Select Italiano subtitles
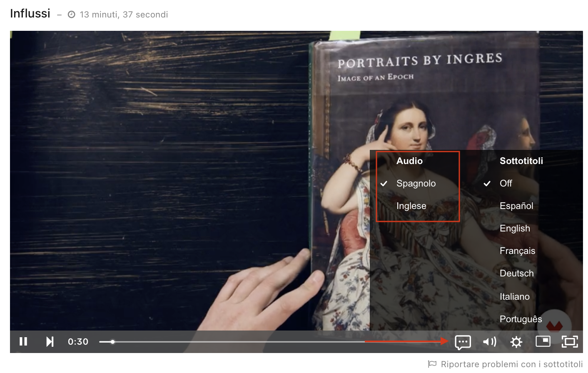This screenshot has width=588, height=373. tap(515, 297)
